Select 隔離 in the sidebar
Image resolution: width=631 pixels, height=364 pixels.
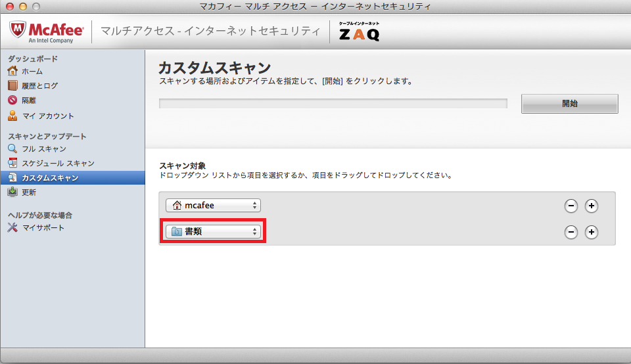click(29, 100)
